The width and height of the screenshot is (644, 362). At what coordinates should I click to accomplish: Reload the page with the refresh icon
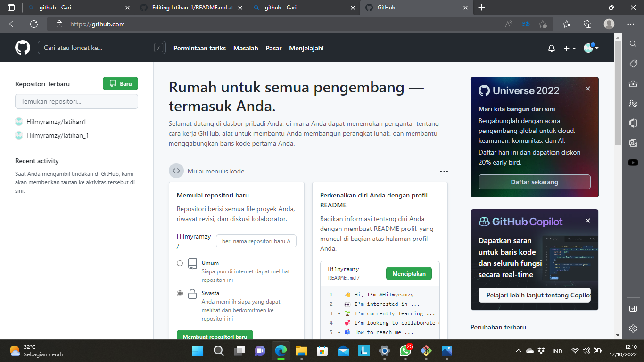[x=34, y=24]
